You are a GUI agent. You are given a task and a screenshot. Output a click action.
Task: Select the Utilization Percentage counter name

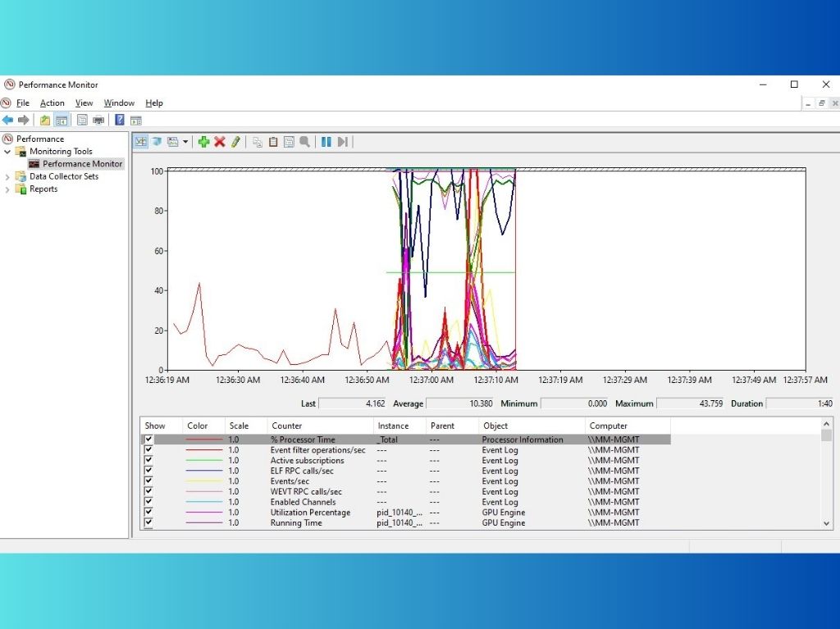310,513
